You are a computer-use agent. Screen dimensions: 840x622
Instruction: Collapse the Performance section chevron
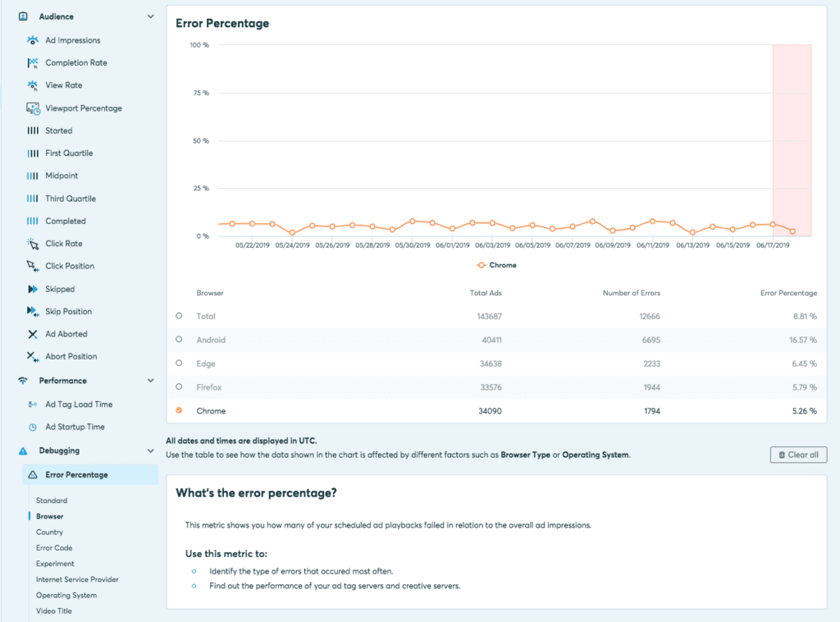[x=151, y=381]
